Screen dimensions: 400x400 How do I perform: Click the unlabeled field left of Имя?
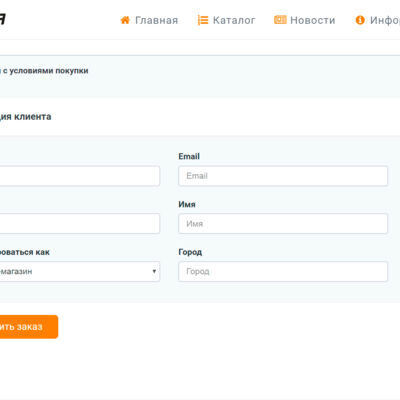tap(80, 223)
